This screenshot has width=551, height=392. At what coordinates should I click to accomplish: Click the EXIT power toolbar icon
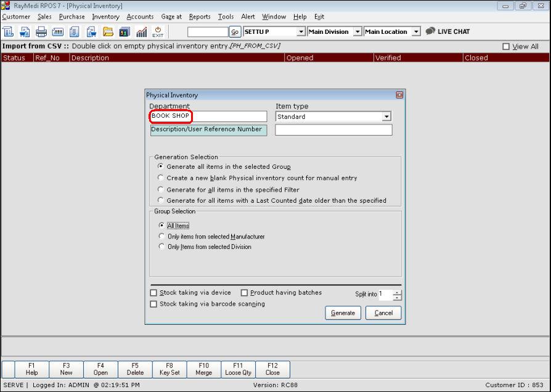(x=158, y=31)
